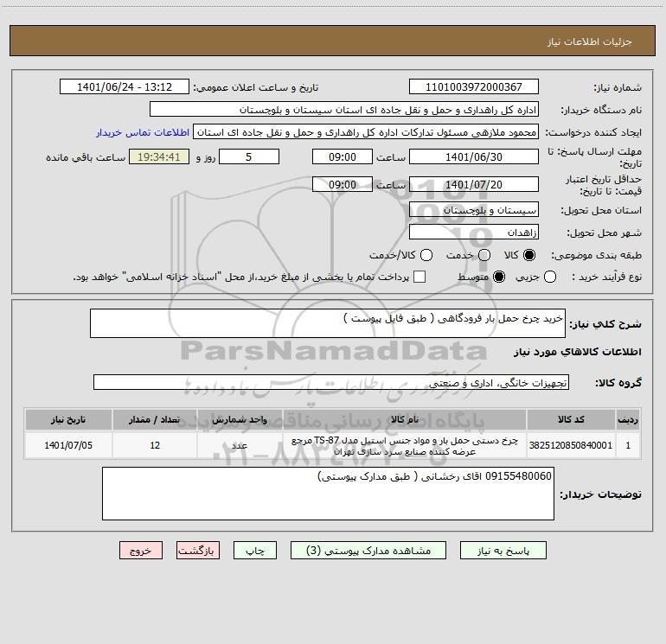Click the price validity date 1401/07/20

tap(474, 184)
